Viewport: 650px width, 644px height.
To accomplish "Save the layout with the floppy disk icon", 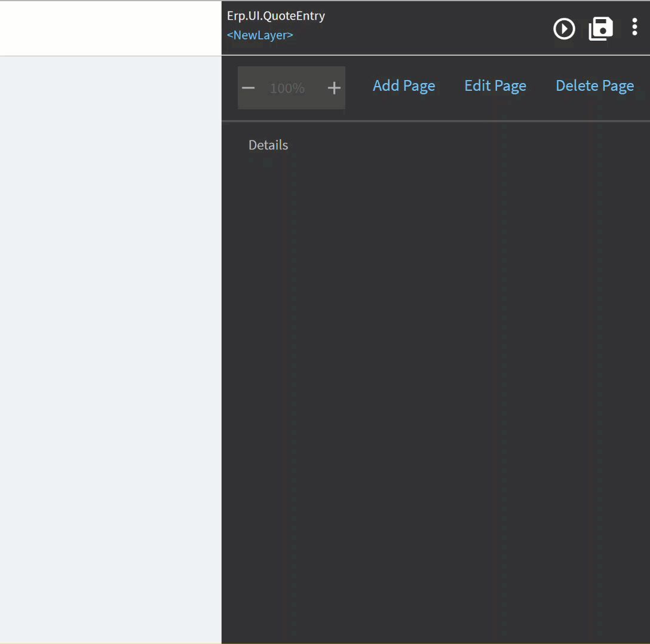I will [x=600, y=28].
